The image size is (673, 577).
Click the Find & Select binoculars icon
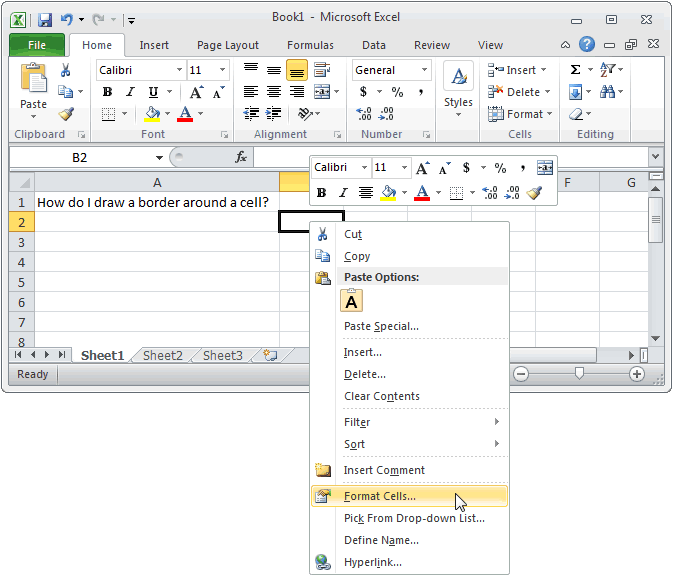click(607, 91)
